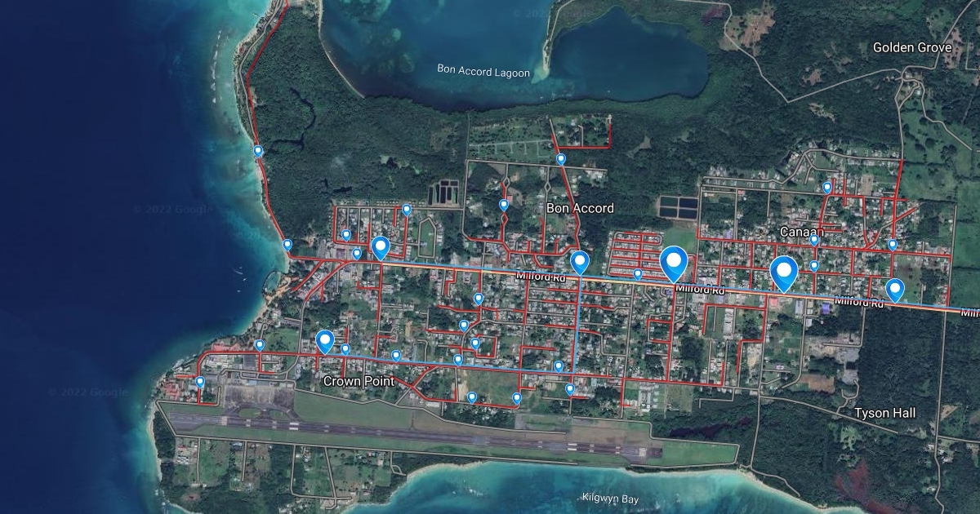
Task: Click large pin at west end of Milford Rd
Action: (x=380, y=247)
